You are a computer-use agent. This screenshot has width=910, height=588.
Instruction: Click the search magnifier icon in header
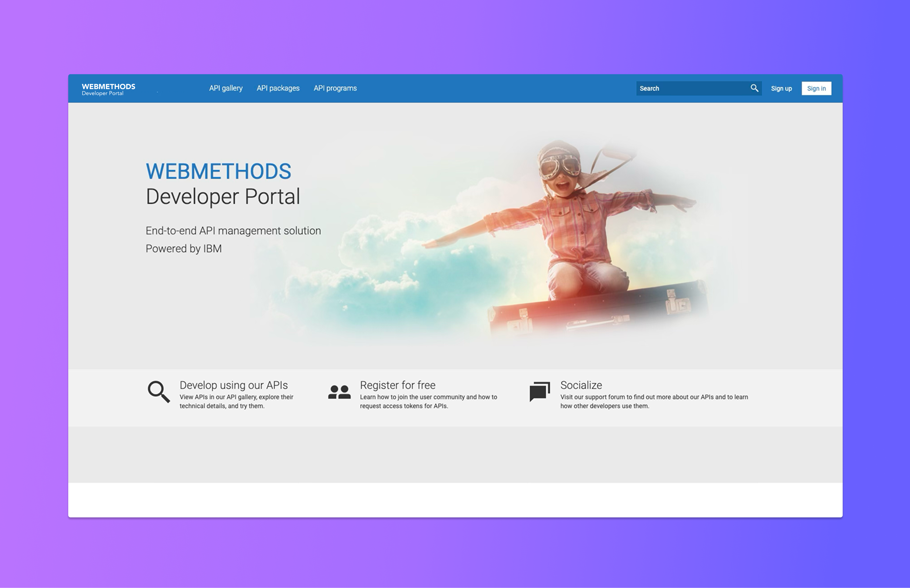[754, 88]
